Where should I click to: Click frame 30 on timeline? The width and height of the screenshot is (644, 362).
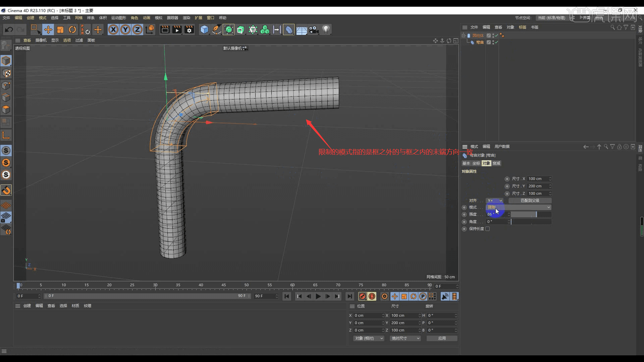pyautogui.click(x=155, y=286)
